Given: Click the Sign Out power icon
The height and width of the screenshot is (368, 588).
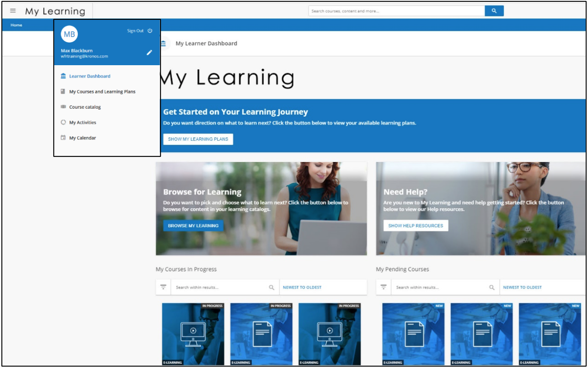Looking at the screenshot, I should point(150,31).
